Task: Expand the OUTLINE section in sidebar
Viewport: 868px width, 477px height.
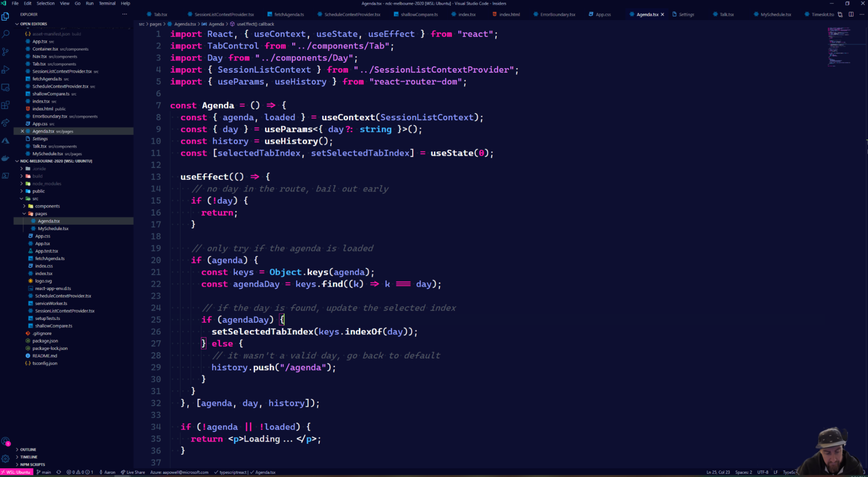Action: [x=27, y=449]
